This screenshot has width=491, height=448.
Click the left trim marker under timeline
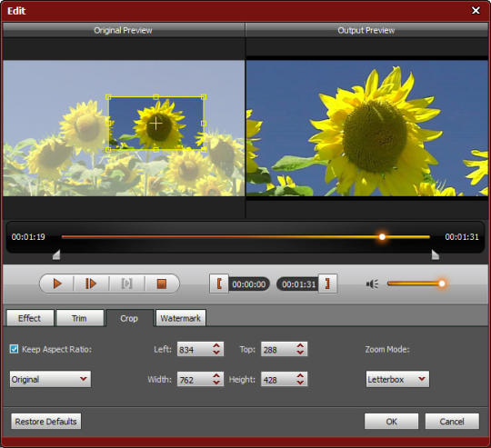tap(56, 254)
